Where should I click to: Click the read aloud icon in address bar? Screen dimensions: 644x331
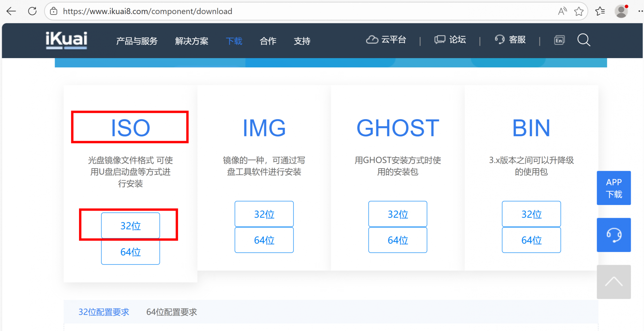[x=562, y=11]
